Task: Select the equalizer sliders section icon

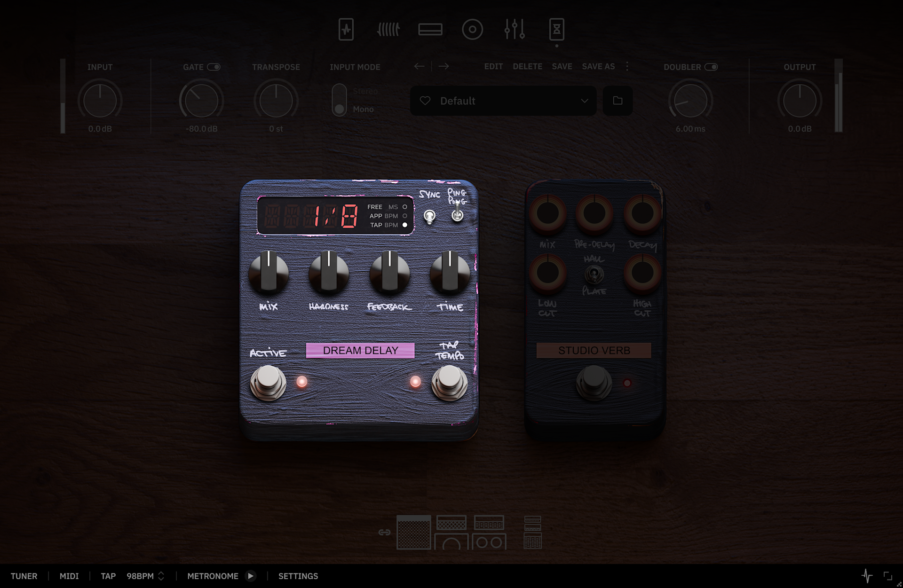Action: pos(515,30)
